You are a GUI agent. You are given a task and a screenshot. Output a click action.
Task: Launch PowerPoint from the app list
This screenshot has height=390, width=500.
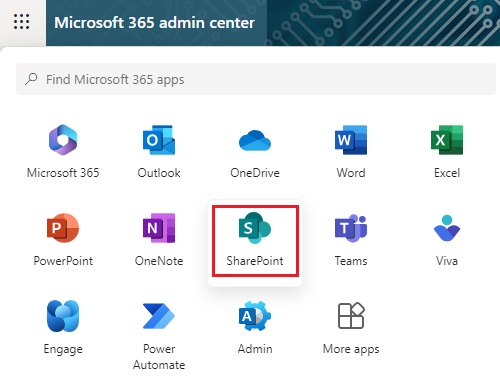click(x=63, y=228)
